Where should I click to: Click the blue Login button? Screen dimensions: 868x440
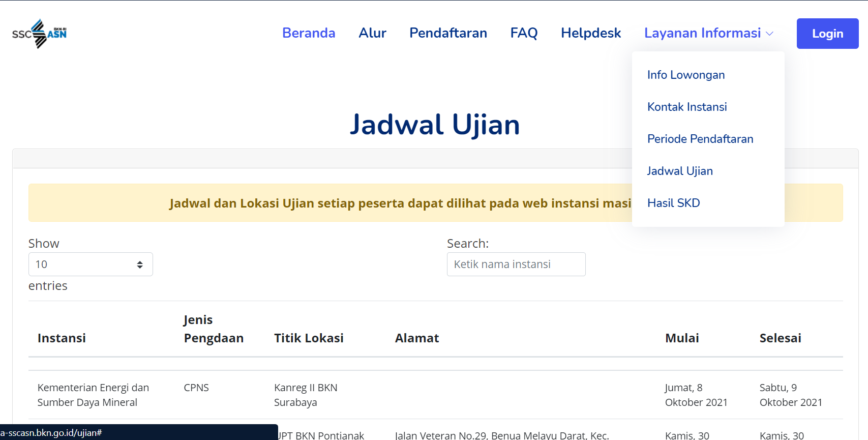(827, 34)
